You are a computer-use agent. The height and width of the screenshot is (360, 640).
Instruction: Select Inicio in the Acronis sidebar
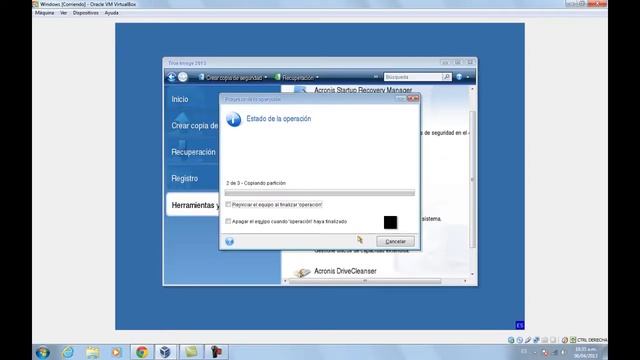(180, 99)
